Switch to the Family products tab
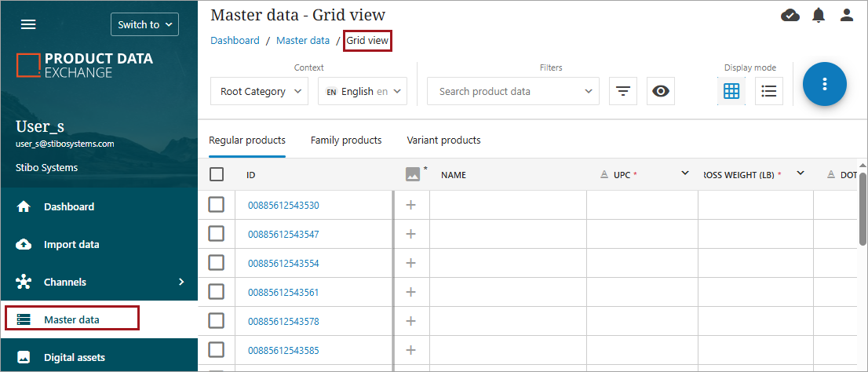 [x=346, y=140]
